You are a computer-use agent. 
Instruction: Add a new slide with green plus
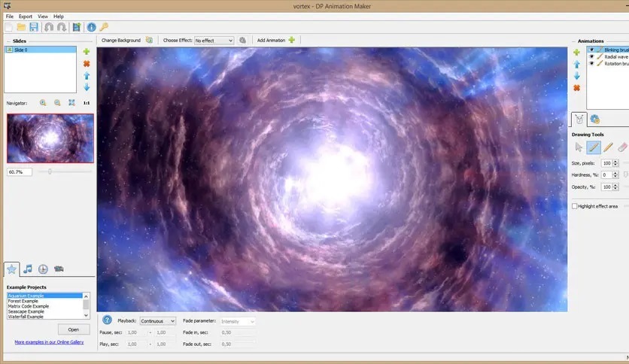pos(87,52)
